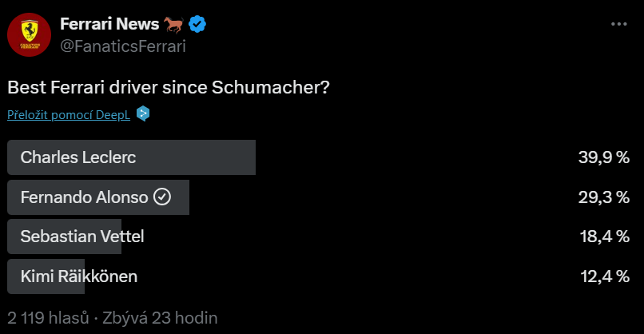Click the horse emoji beside Ferrari News

click(x=173, y=25)
